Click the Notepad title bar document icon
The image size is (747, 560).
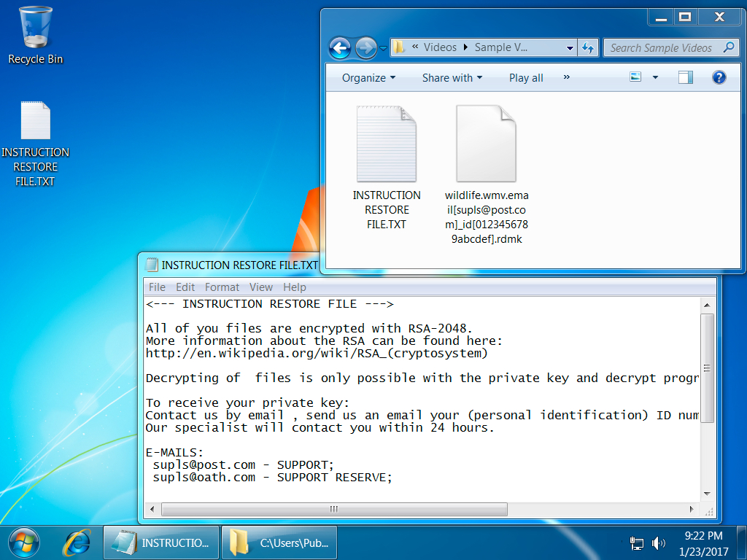(152, 265)
